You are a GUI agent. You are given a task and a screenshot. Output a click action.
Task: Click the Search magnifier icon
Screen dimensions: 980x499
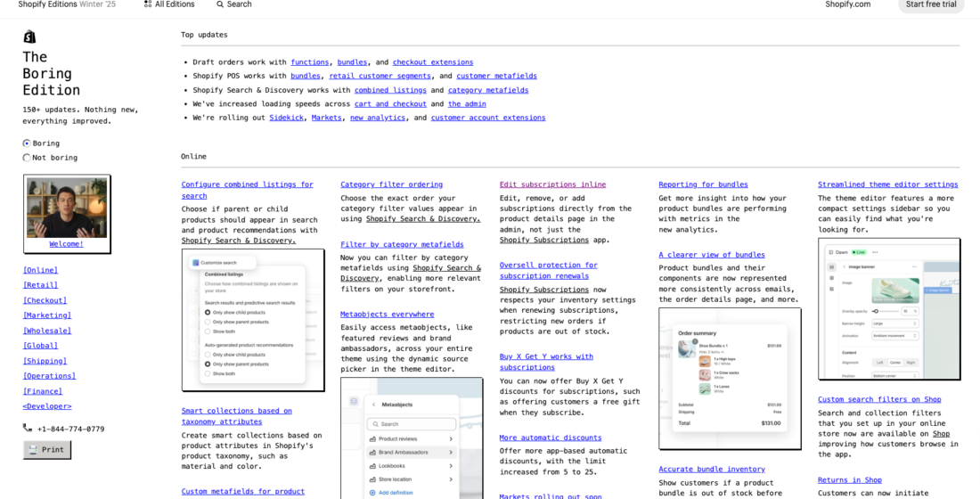220,4
